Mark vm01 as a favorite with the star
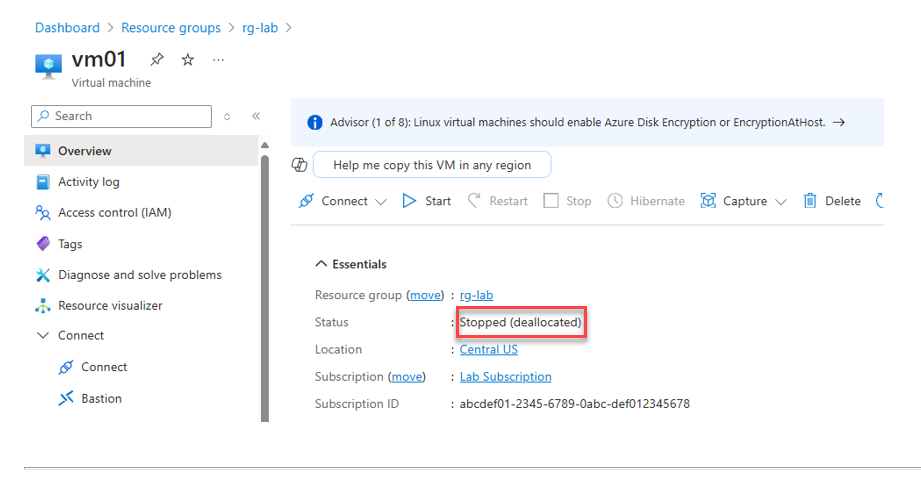The image size is (921, 496). [x=187, y=59]
